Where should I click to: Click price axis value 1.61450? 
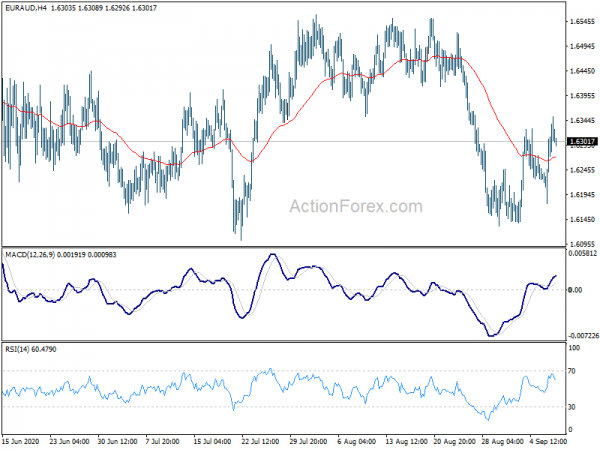tap(583, 219)
